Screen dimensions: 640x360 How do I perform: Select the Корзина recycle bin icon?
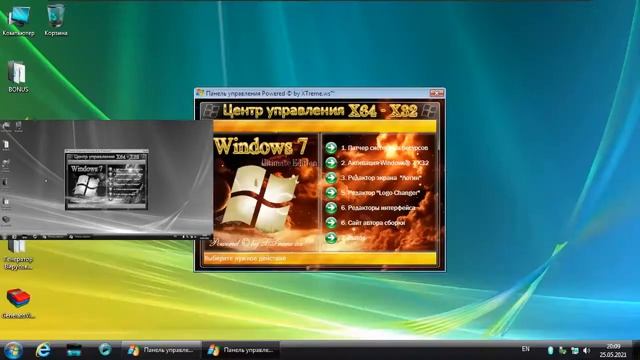56,20
